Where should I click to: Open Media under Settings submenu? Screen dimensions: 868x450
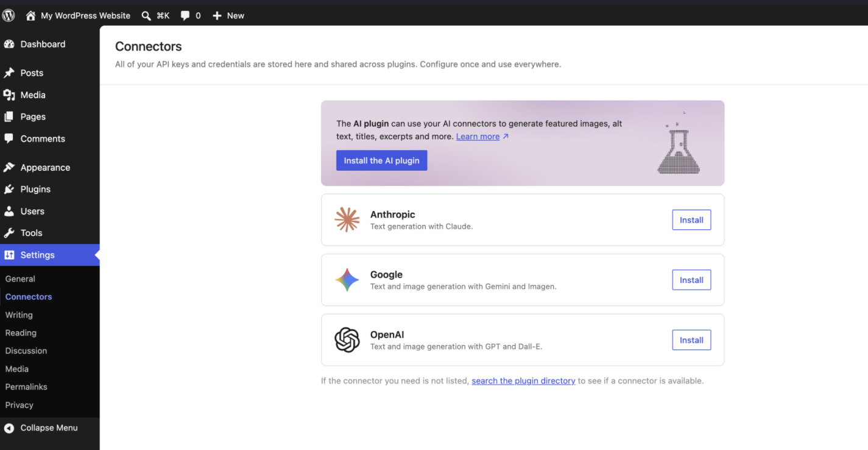point(17,369)
